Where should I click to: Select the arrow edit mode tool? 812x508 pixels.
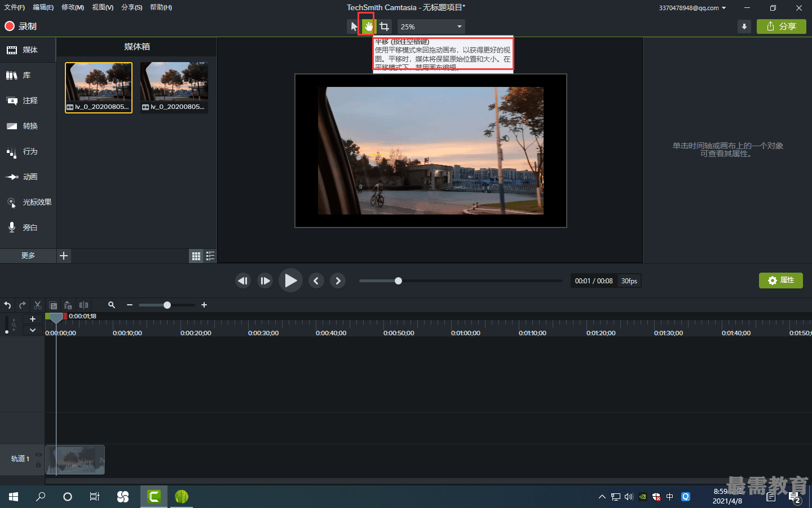pyautogui.click(x=354, y=27)
